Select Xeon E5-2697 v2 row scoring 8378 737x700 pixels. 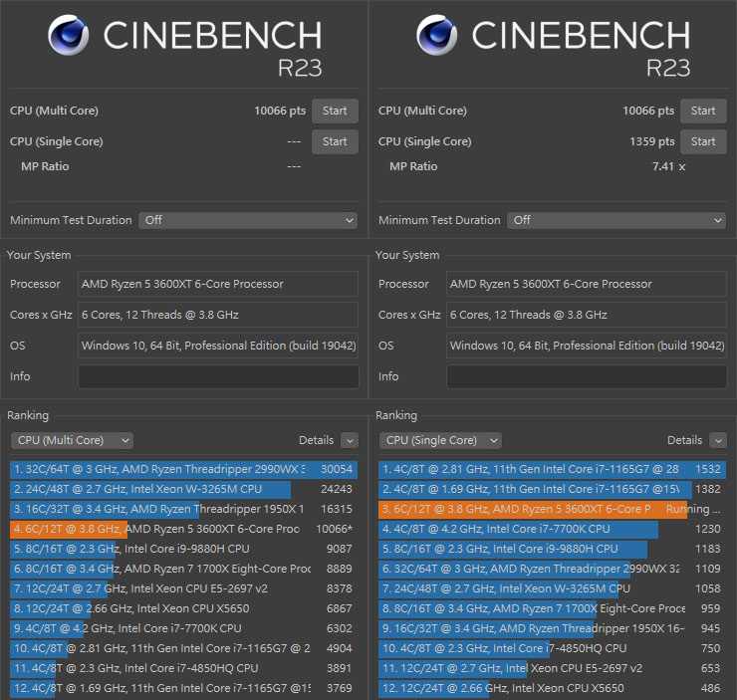point(183,588)
